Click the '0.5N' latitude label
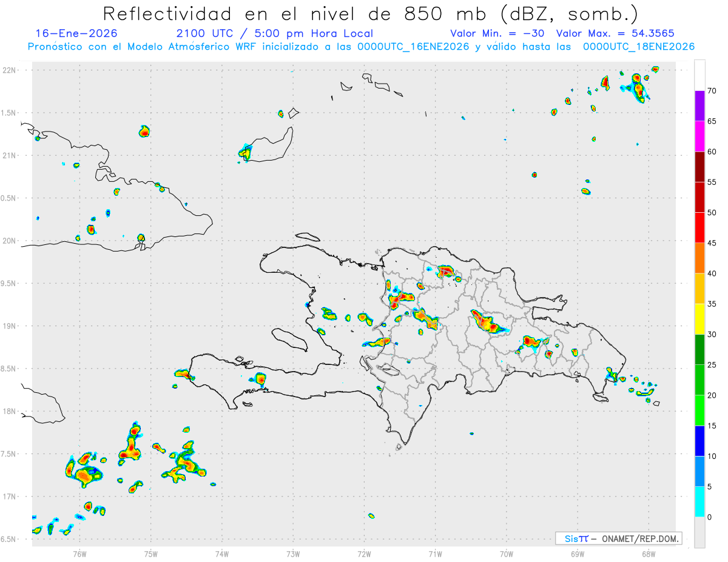Image resolution: width=728 pixels, height=562 pixels. pos(8,198)
